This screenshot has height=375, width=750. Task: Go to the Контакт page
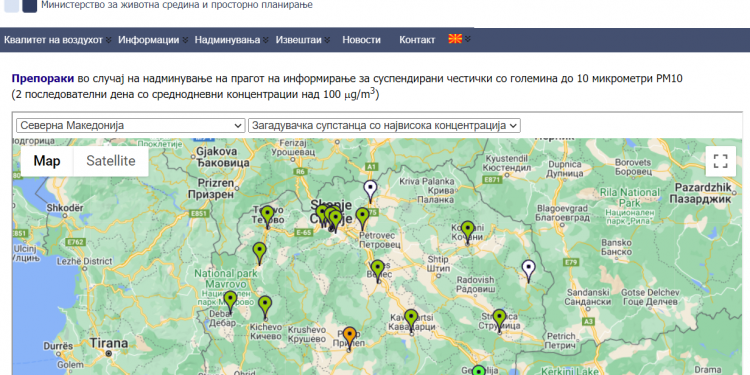point(417,40)
